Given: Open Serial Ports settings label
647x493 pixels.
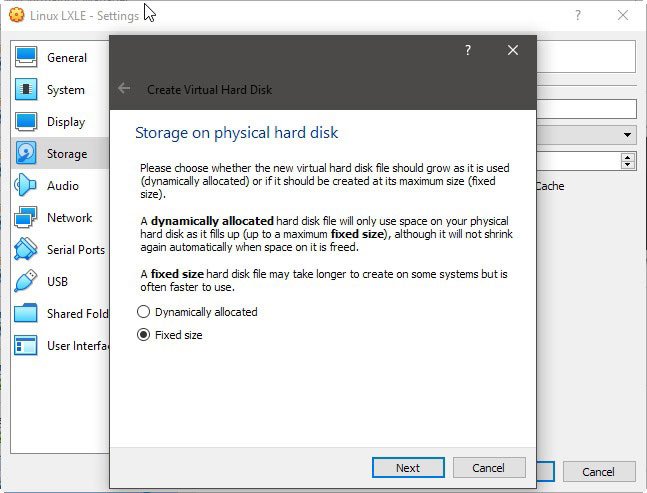Looking at the screenshot, I should point(76,250).
